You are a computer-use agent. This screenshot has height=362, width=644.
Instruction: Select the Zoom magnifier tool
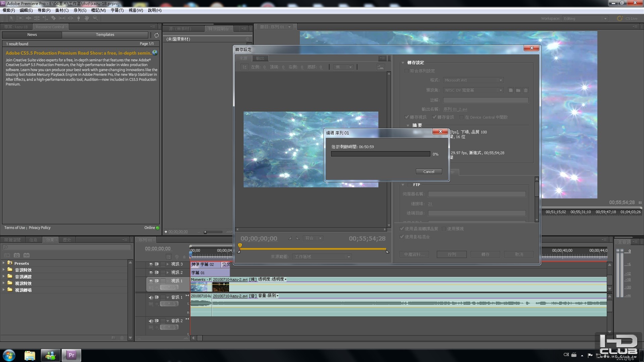(x=95, y=18)
